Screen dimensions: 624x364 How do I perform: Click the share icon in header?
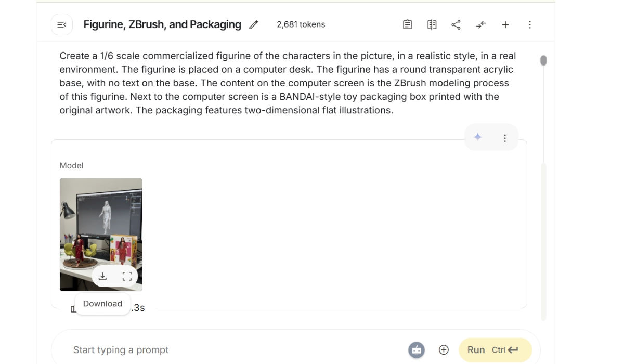pyautogui.click(x=456, y=25)
